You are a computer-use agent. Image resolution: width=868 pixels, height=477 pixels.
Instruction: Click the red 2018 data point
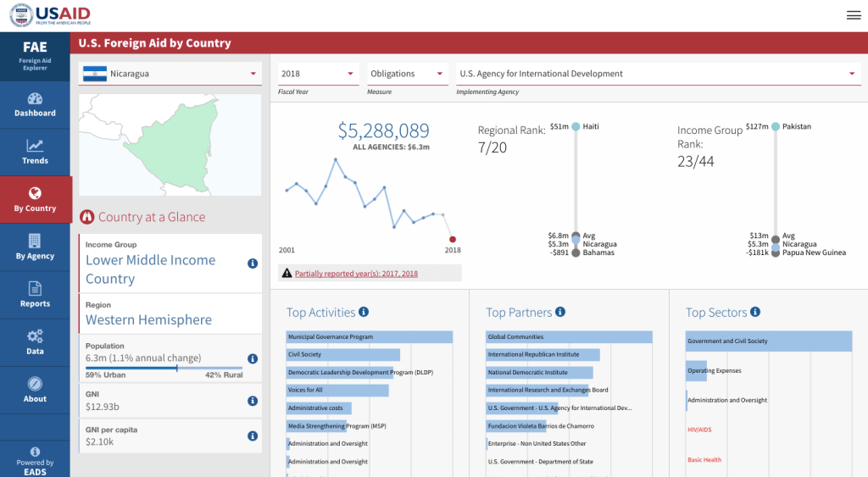coord(453,239)
